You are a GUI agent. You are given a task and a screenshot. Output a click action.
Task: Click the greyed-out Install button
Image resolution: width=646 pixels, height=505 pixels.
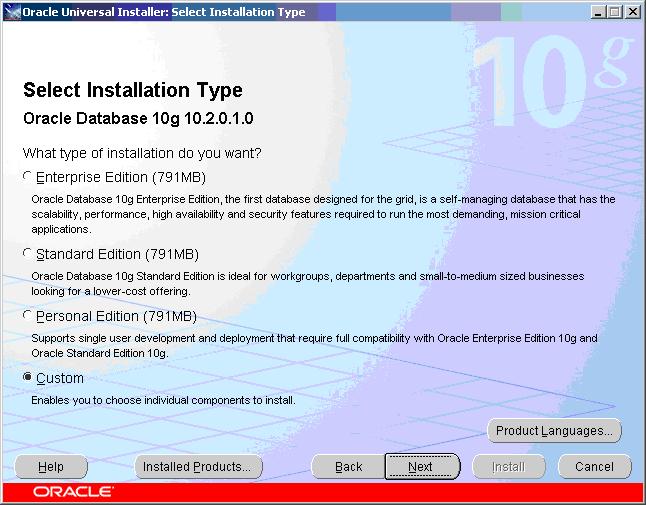(x=508, y=467)
